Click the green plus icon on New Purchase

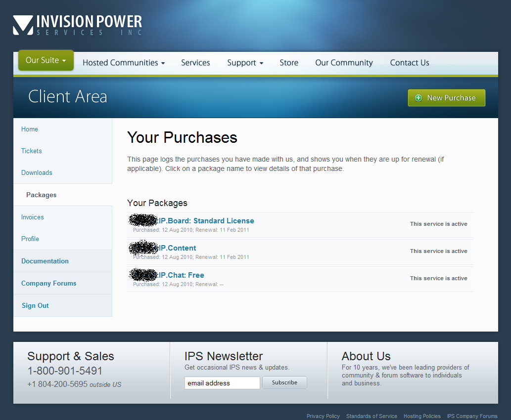coord(418,98)
